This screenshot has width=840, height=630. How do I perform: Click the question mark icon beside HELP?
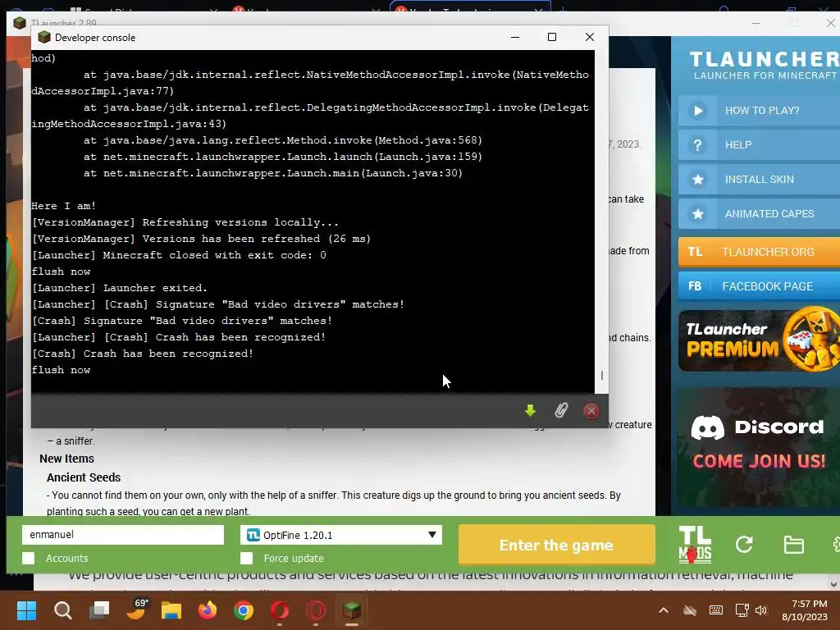[x=698, y=145]
